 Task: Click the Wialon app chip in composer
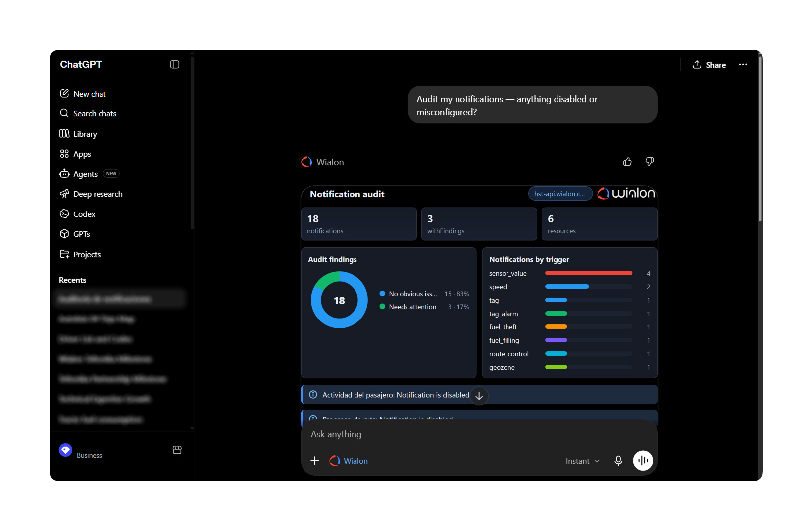coord(349,461)
